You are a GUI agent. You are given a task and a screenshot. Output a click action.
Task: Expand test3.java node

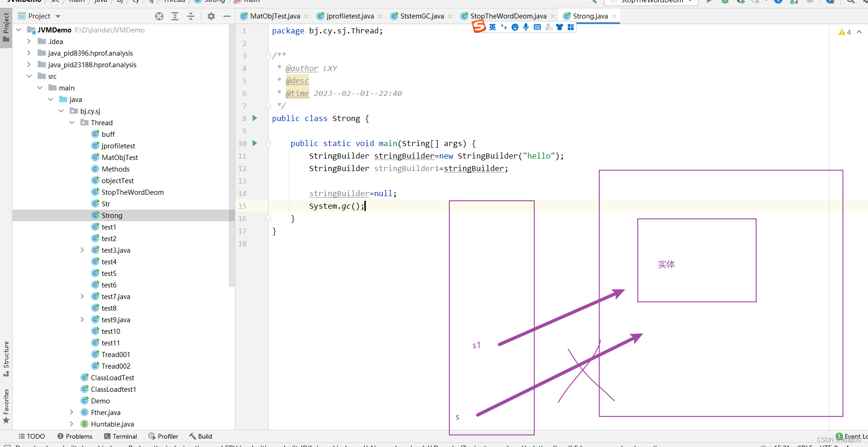[x=82, y=250]
